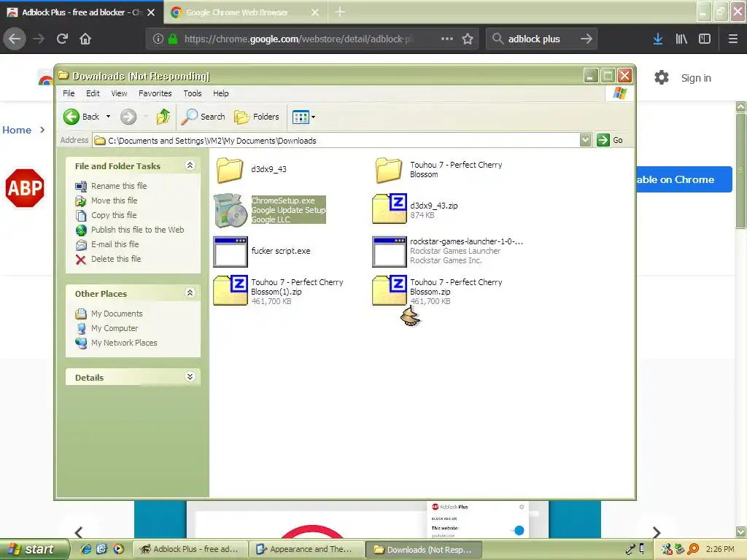Open a new Firefox tab
The width and height of the screenshot is (747, 560).
point(340,12)
